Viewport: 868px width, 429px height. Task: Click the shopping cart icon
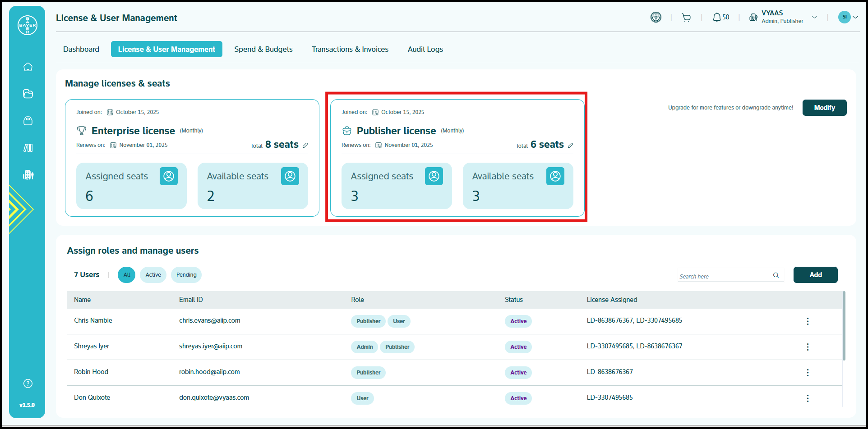pyautogui.click(x=686, y=18)
